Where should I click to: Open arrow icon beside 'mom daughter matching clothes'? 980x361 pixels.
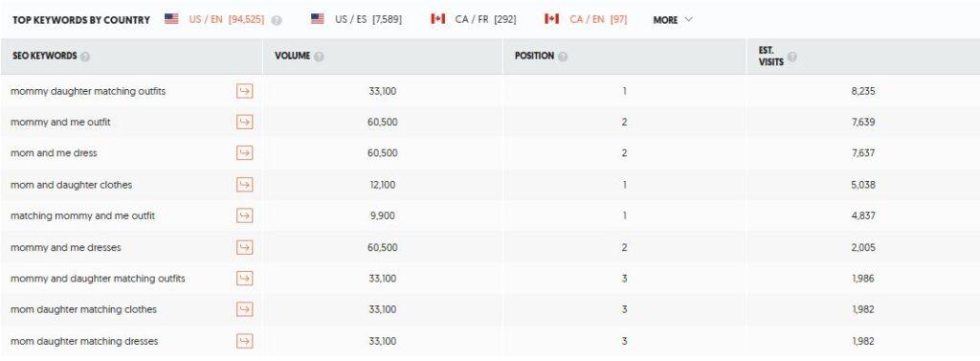pyautogui.click(x=244, y=309)
